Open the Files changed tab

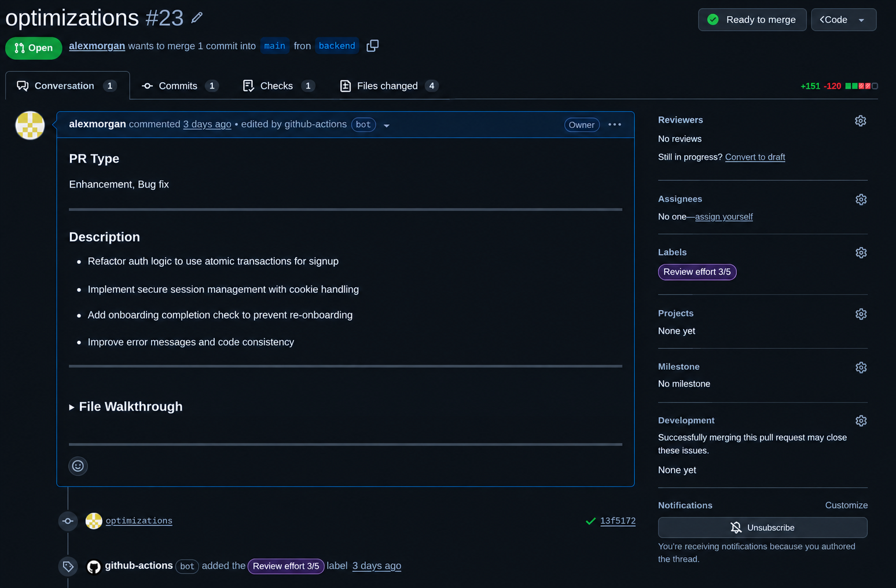(389, 86)
